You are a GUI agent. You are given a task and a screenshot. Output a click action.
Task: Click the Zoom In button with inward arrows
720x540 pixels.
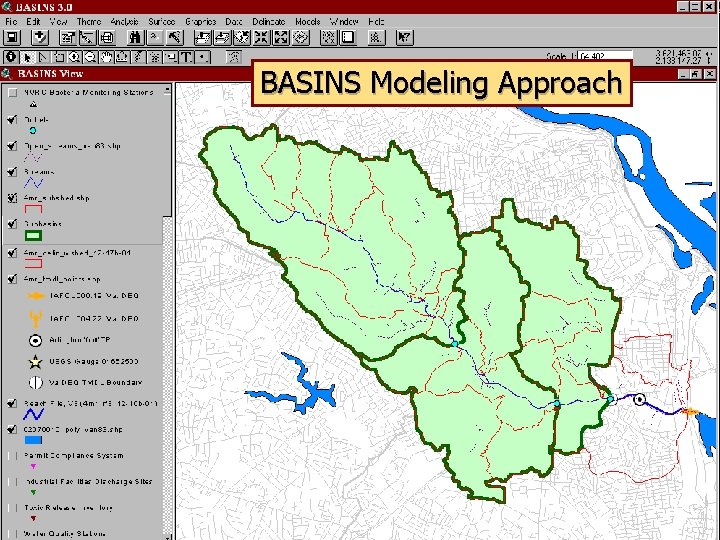click(262, 37)
